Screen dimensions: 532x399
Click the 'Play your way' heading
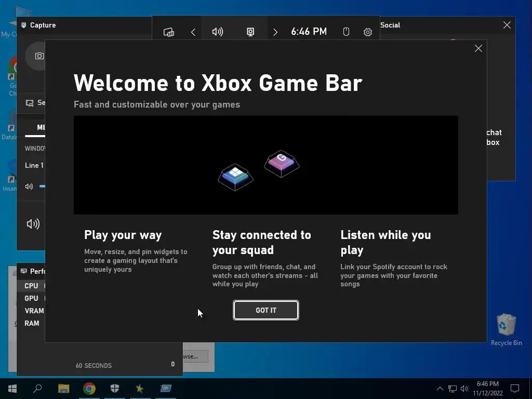coord(123,235)
